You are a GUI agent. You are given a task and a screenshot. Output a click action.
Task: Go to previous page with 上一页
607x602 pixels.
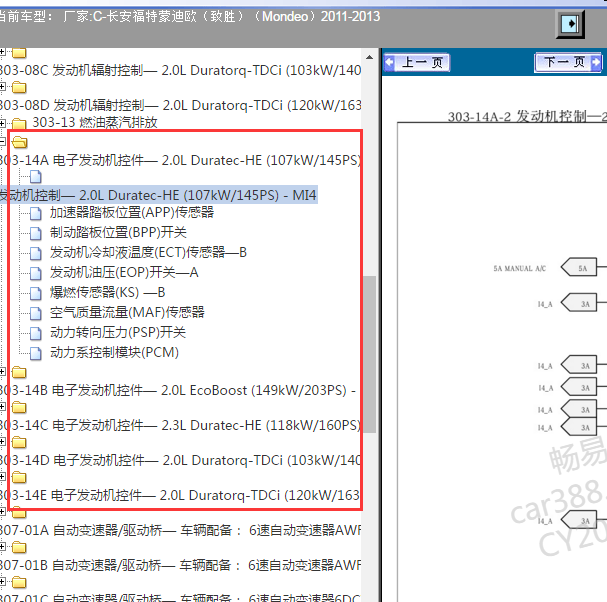(x=417, y=62)
